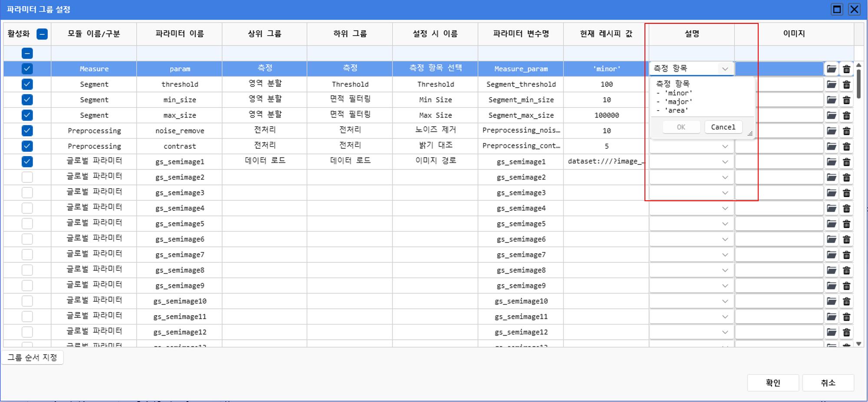Open description dropdown for gs_semimage6 row

(725, 239)
